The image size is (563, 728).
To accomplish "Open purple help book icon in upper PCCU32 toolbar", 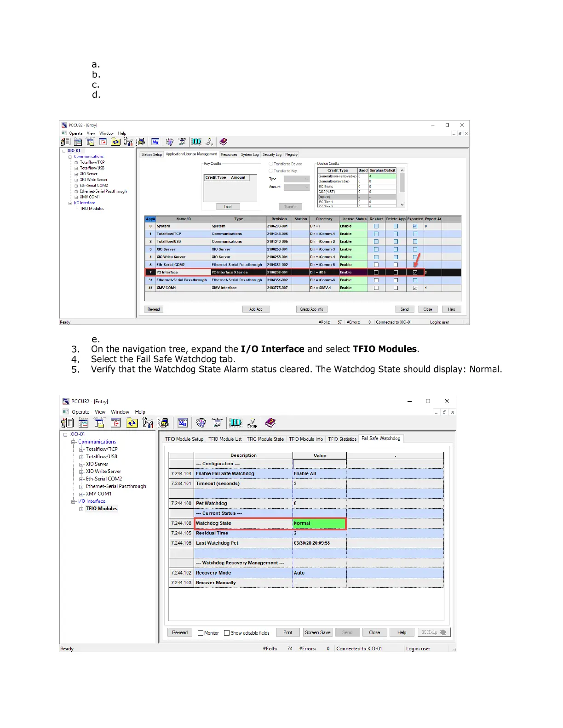I will pos(224,142).
